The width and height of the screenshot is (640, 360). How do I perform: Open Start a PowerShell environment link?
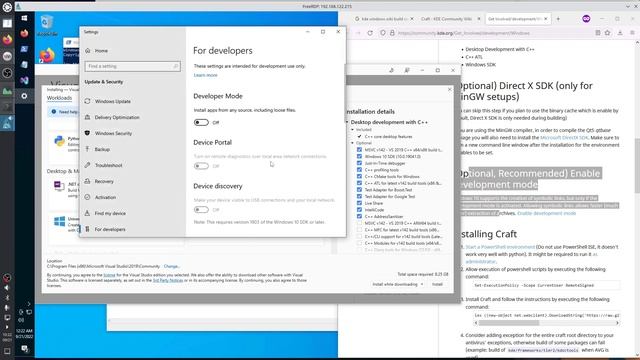[x=500, y=247]
